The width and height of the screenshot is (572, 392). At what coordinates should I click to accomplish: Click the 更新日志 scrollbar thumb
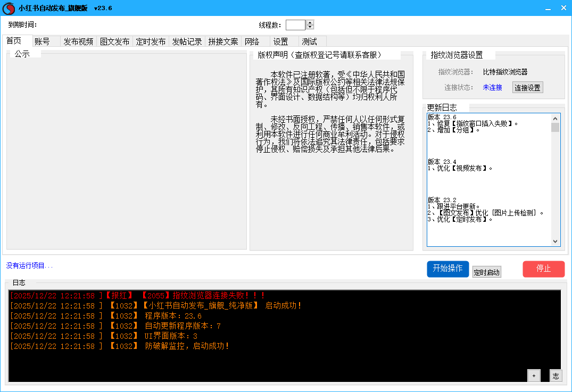click(x=555, y=127)
